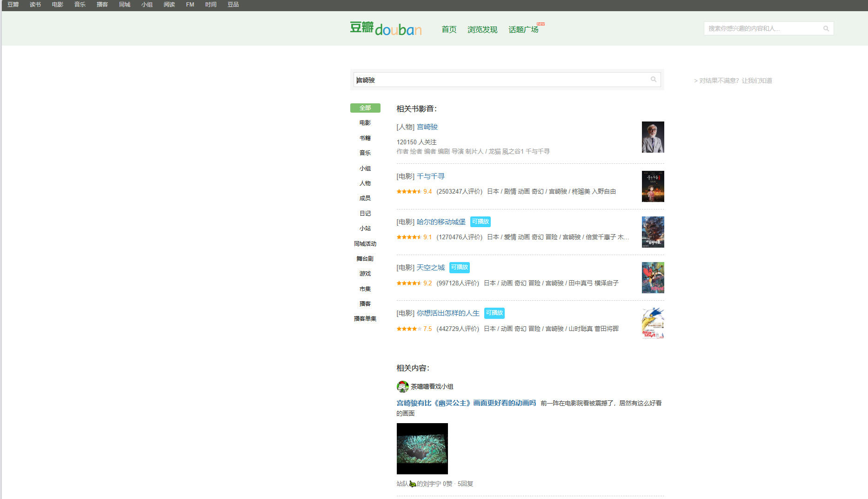Click 可播放 badge next to 天空之城
868x499 pixels.
coord(459,268)
